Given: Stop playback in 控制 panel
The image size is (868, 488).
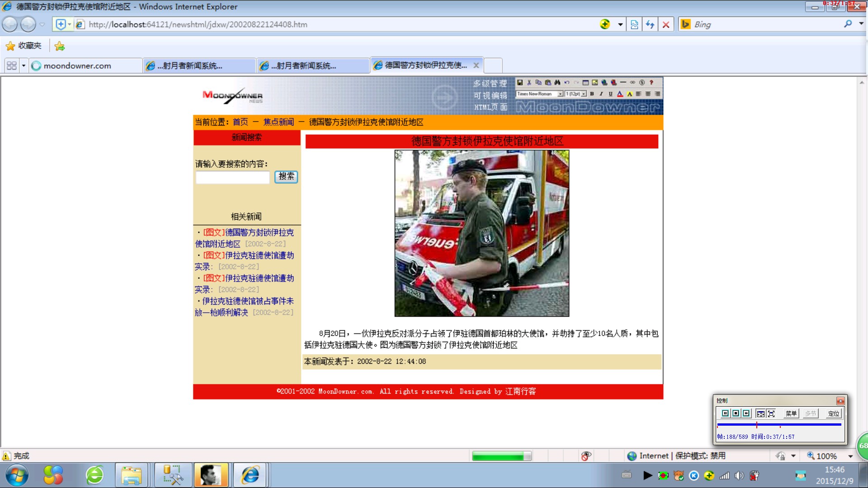Looking at the screenshot, I should tap(736, 413).
